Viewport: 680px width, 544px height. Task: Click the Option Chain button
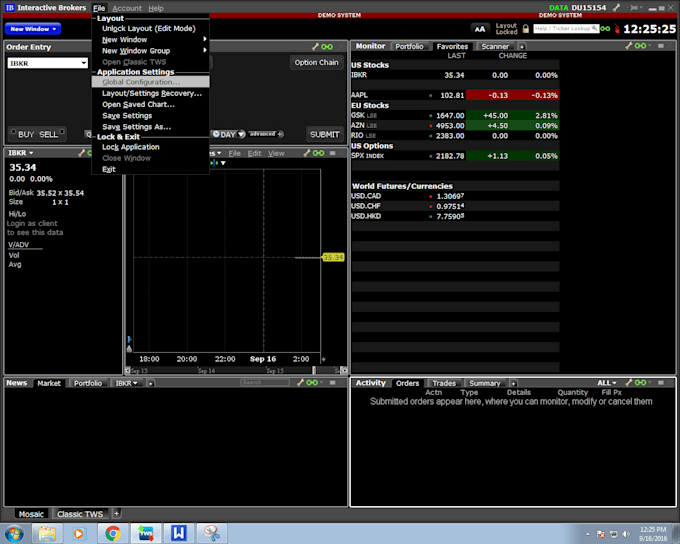pyautogui.click(x=316, y=62)
